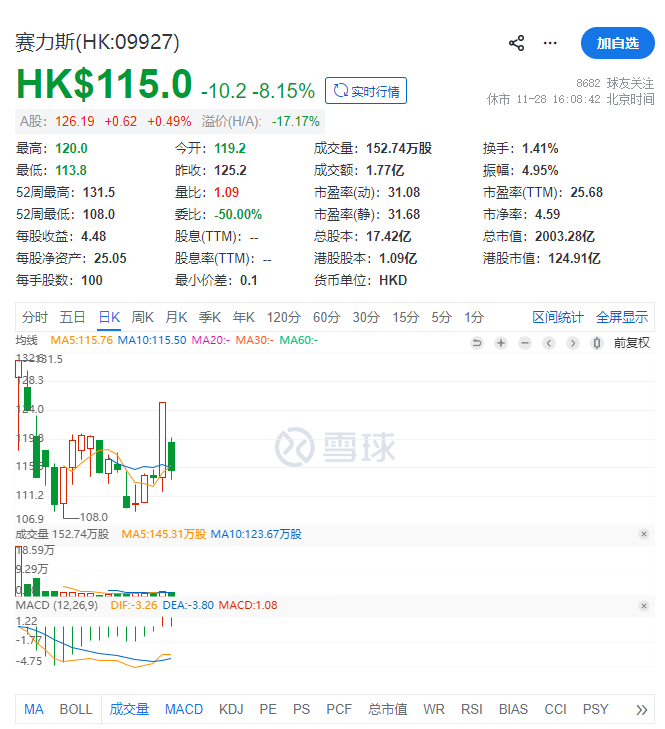Toggle the KDJ indicator

click(x=231, y=709)
